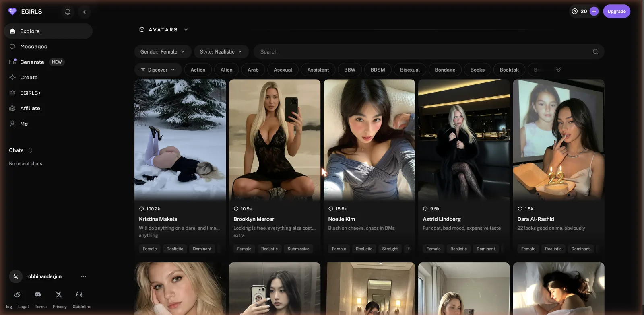Select the BBW tag filter
The width and height of the screenshot is (644, 315).
point(350,70)
